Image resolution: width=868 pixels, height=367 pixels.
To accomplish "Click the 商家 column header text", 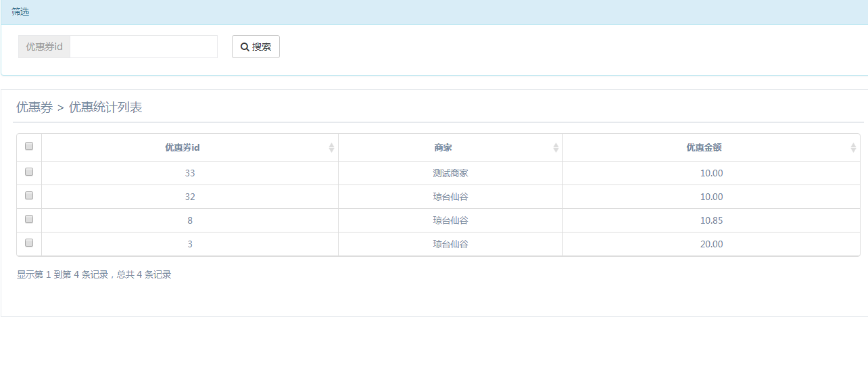I will [x=443, y=147].
